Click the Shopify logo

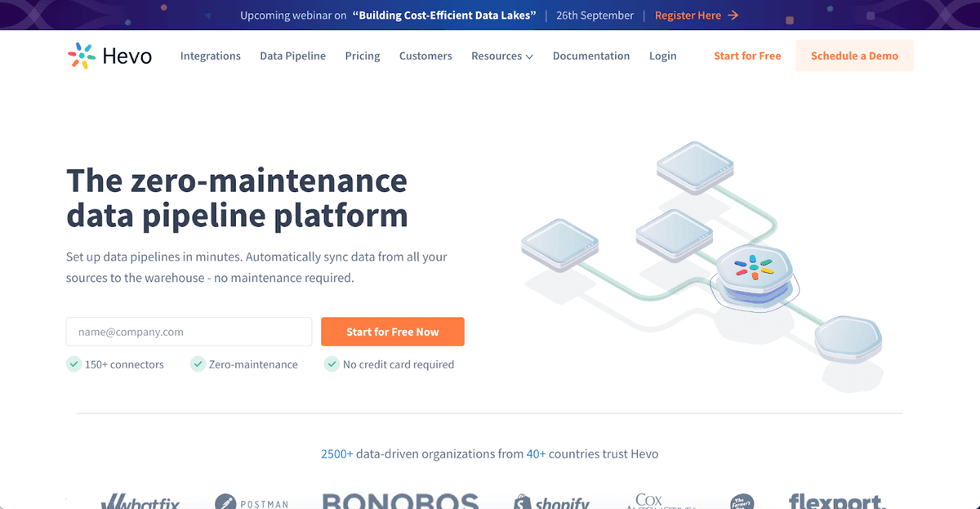[551, 502]
